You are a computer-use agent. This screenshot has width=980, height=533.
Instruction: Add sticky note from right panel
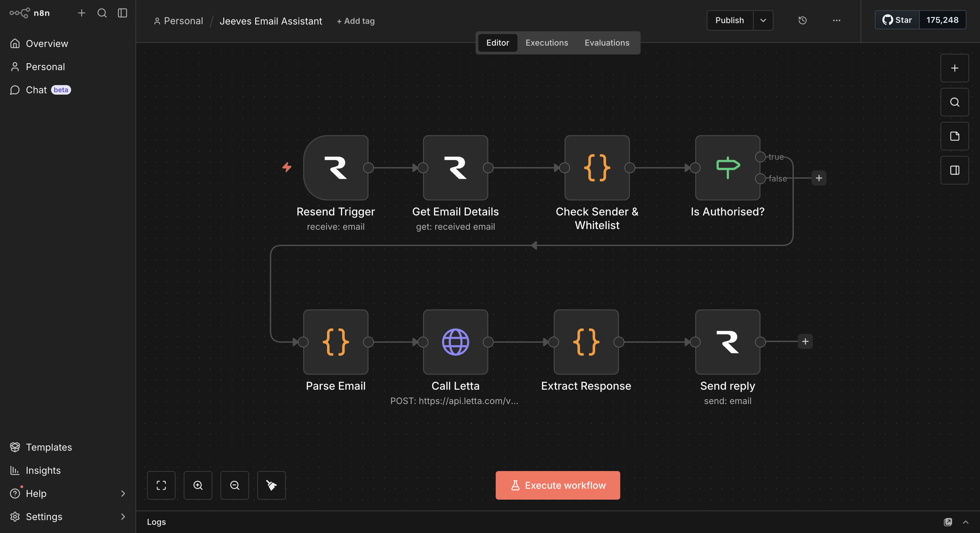click(954, 136)
